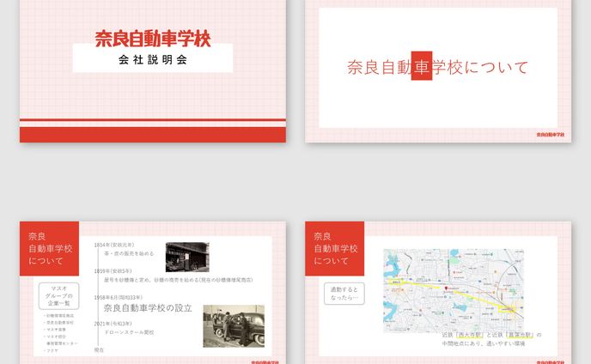The width and height of the screenshot is (591, 364).
Task: Click the small red logo on the section slide
Action: 551,135
